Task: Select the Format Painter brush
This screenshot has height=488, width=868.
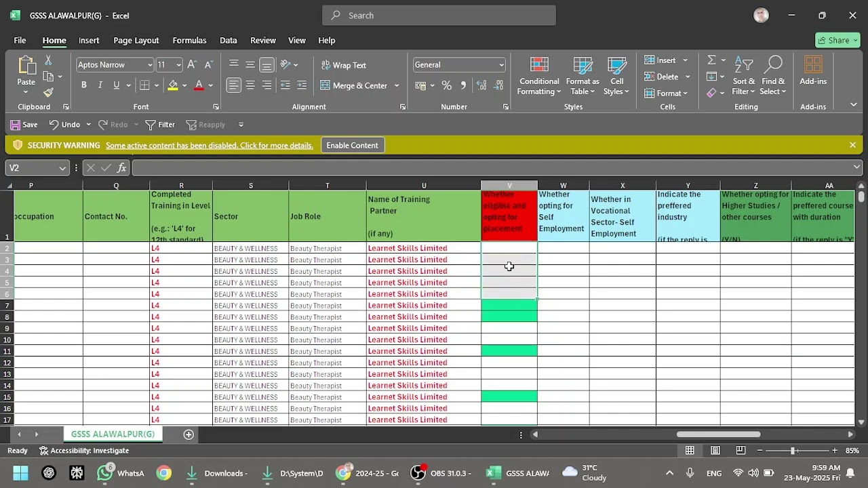Action: 48,93
